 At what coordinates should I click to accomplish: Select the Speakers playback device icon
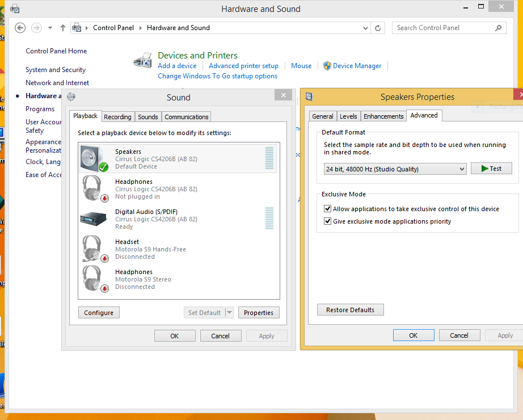pyautogui.click(x=91, y=157)
